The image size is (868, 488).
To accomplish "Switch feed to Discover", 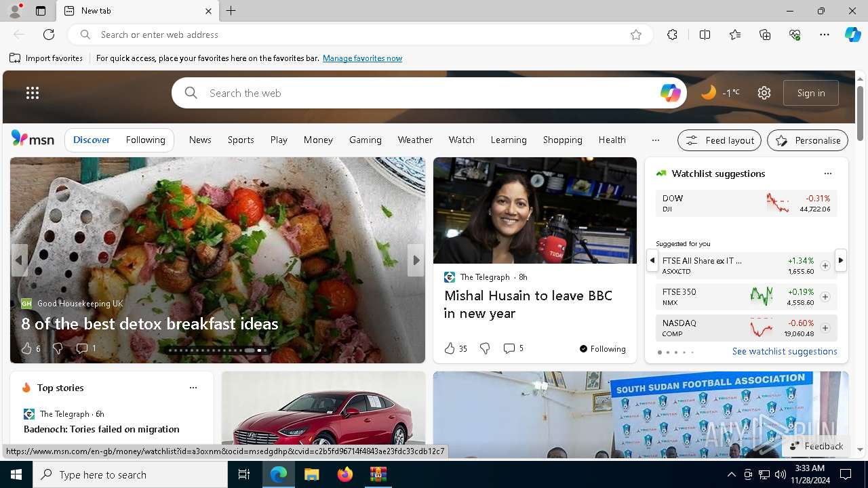I will click(x=92, y=140).
